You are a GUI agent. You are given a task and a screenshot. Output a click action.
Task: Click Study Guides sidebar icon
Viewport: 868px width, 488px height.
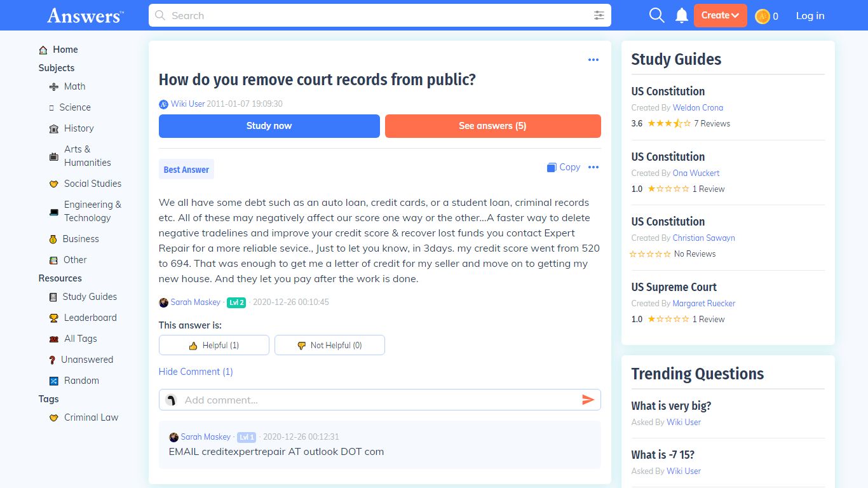[x=53, y=297]
